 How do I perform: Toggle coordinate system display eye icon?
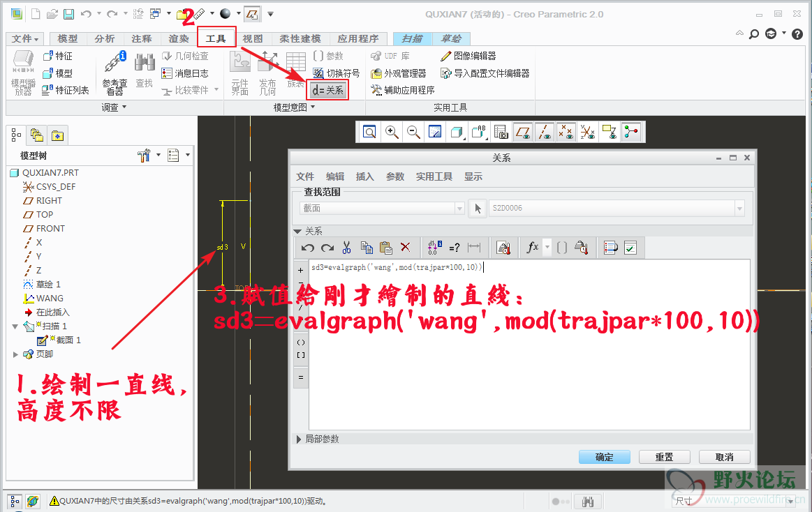[588, 132]
